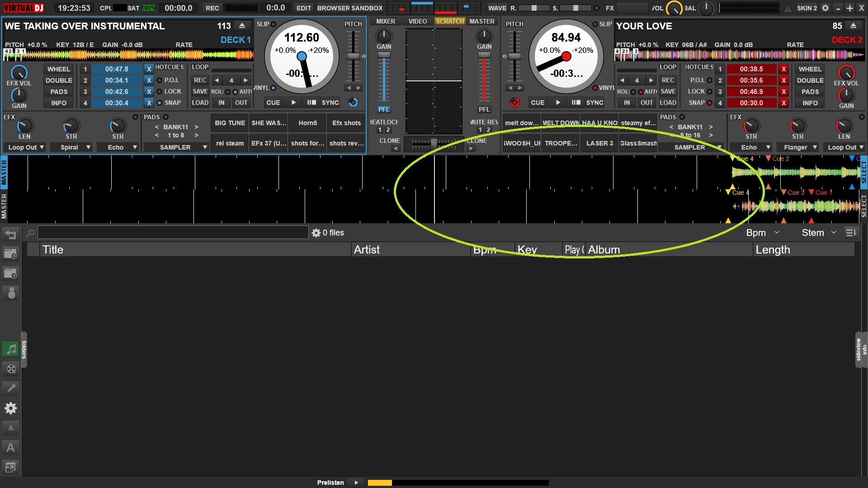
Task: Click the browser options gear next to 0 files
Action: coord(316,233)
